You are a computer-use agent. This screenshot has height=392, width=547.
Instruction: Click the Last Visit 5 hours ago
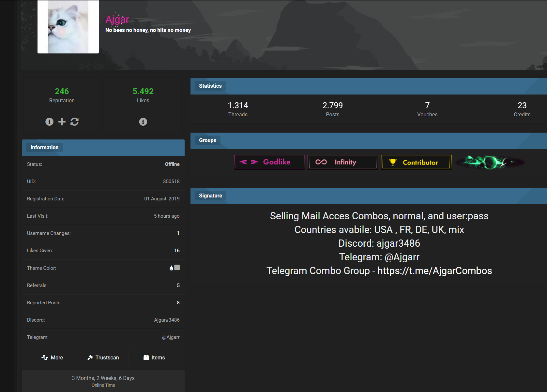167,216
